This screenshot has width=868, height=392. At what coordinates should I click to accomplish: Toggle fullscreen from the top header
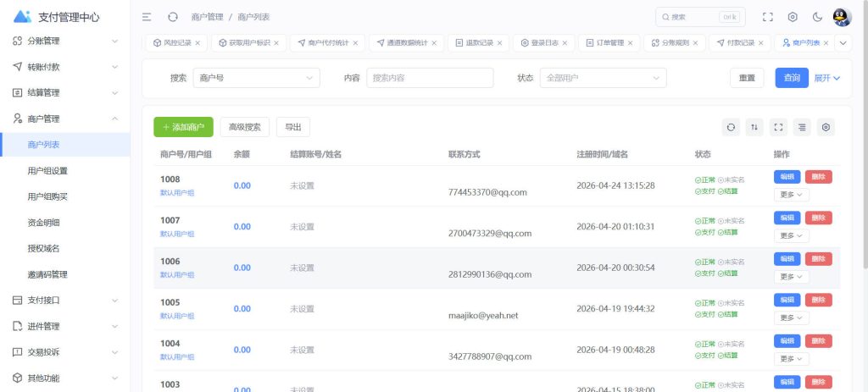pos(767,17)
